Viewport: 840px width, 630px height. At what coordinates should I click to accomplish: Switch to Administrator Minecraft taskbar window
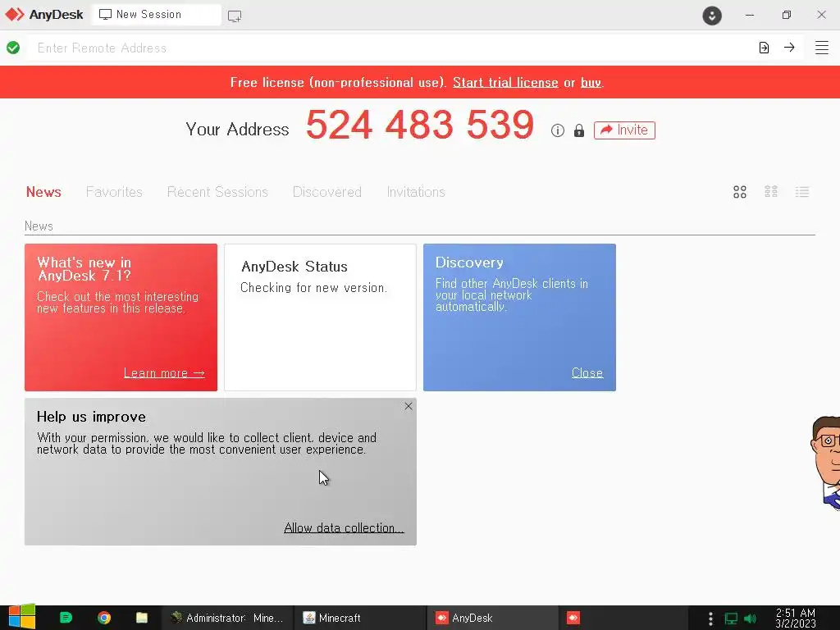click(x=227, y=618)
